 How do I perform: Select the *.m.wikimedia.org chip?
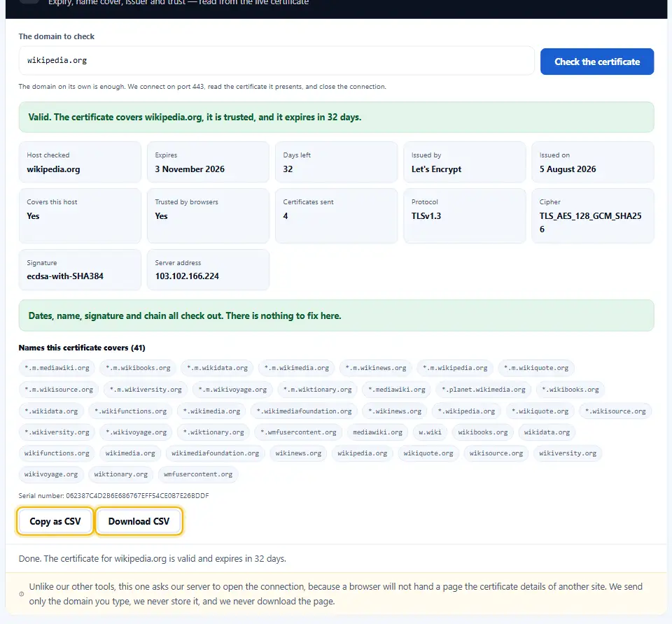(x=297, y=368)
